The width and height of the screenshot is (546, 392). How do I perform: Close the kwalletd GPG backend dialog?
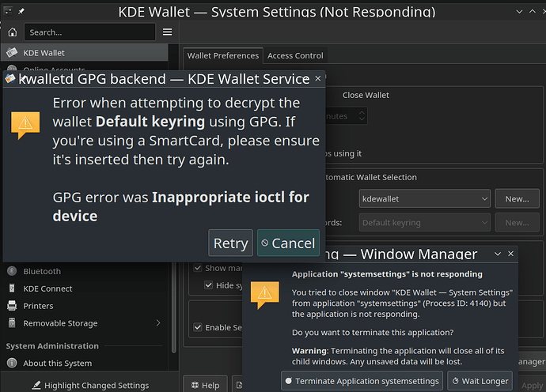click(317, 78)
